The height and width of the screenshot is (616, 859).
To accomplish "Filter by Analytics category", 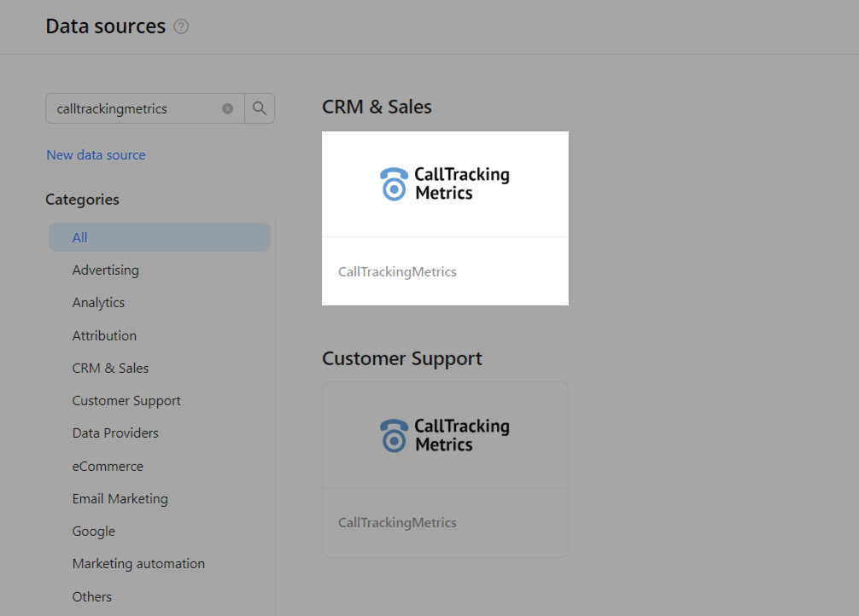I will pos(98,302).
